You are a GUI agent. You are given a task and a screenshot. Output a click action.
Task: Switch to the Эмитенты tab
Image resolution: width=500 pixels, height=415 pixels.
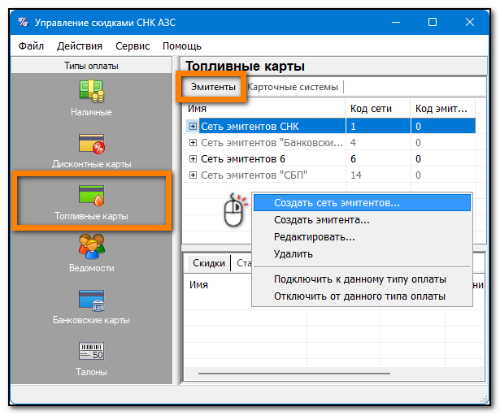point(213,87)
